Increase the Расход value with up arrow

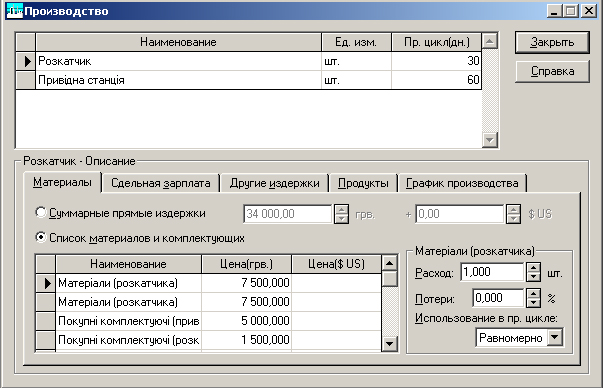533,268
